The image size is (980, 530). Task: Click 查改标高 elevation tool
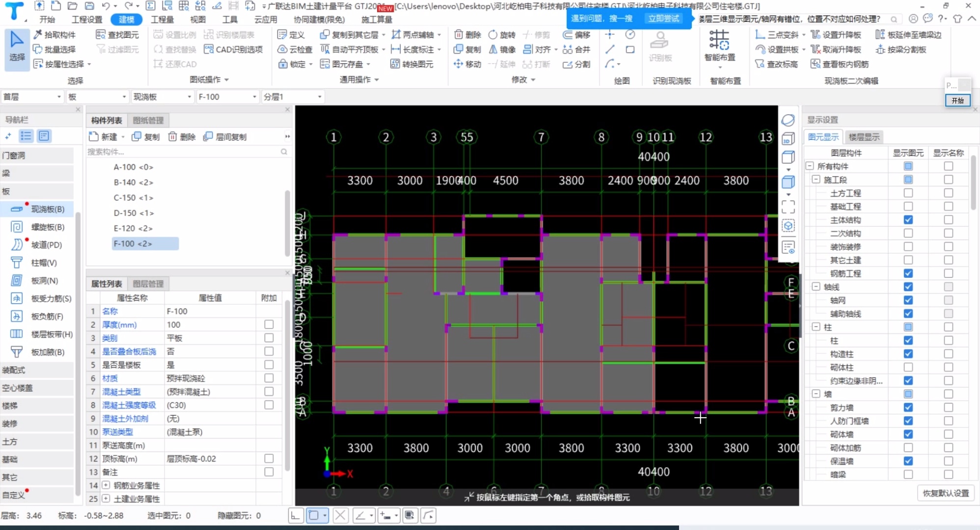(777, 64)
